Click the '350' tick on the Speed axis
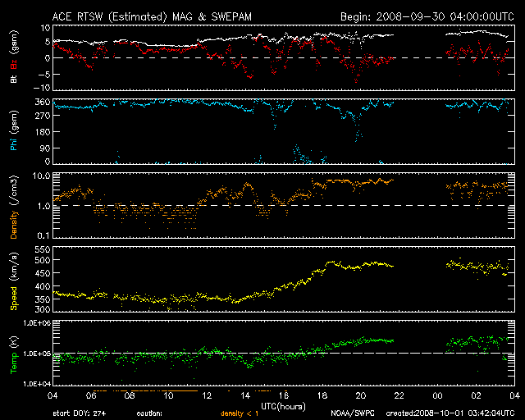The width and height of the screenshot is (525, 420). pyautogui.click(x=43, y=299)
